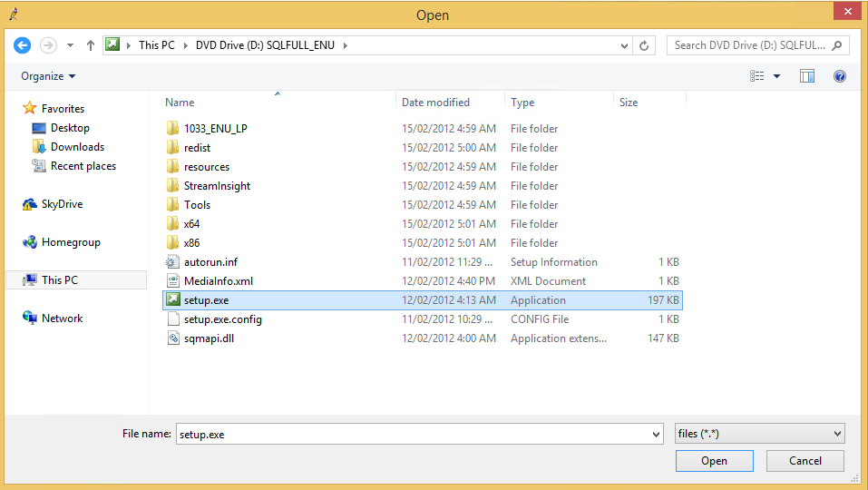Open the files (*.*) filter dropdown
The width and height of the screenshot is (868, 490).
click(759, 434)
